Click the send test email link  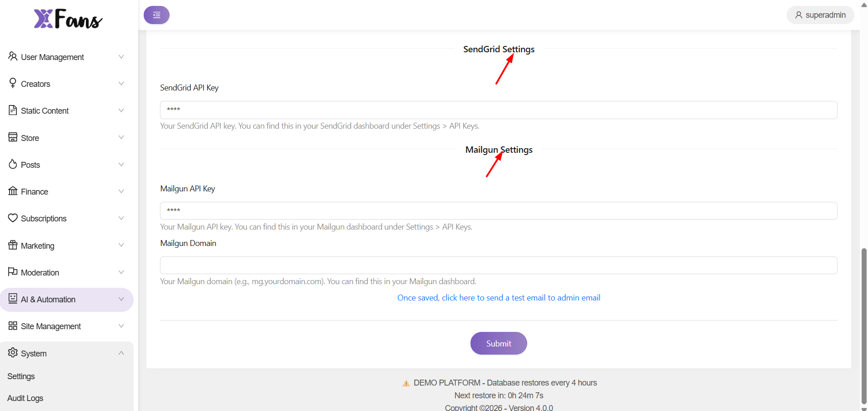tap(499, 298)
